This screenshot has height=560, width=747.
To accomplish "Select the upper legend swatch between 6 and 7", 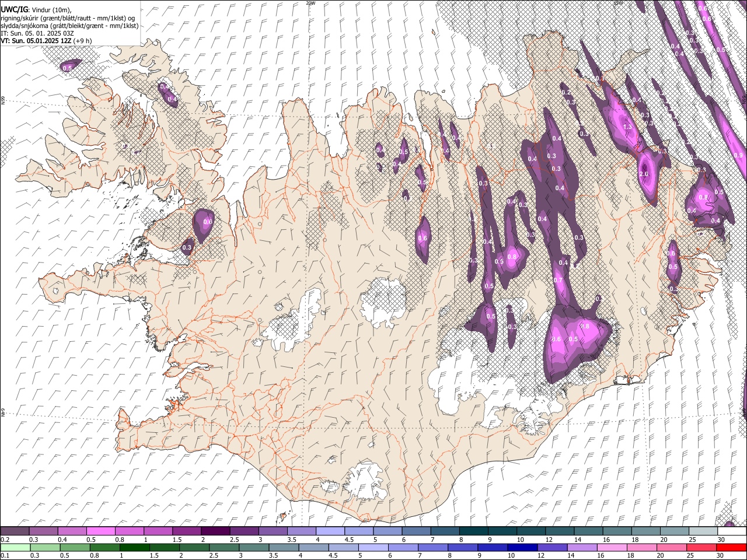I will (416, 531).
